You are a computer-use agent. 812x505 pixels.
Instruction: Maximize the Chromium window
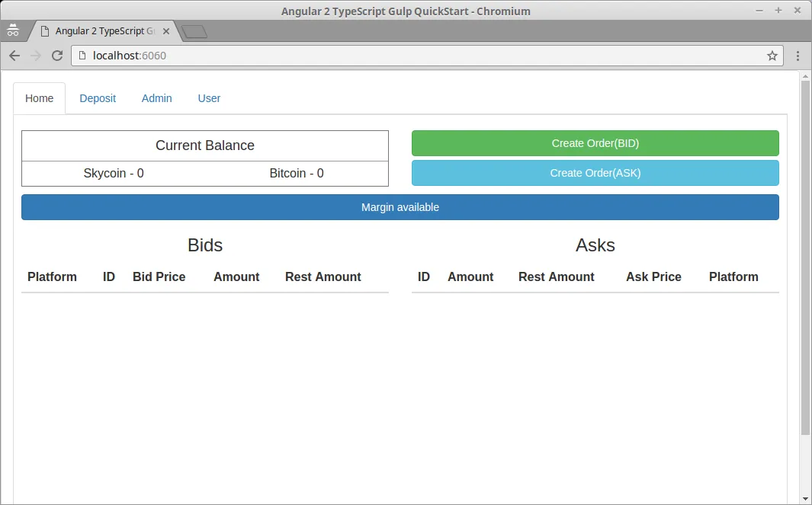778,11
